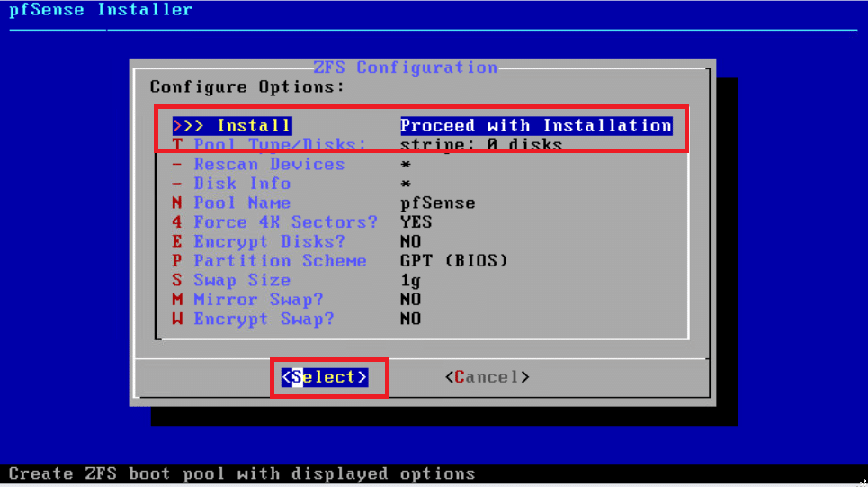Click 'Proceed with Installation' description text
This screenshot has width=868, height=487.
[536, 126]
